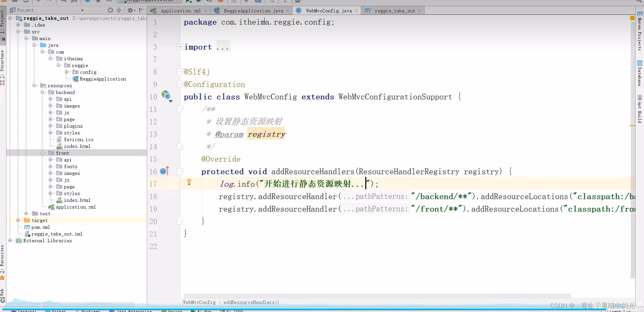Expand External Libraries node
Screen dimensions: 644x312
click(x=10, y=241)
